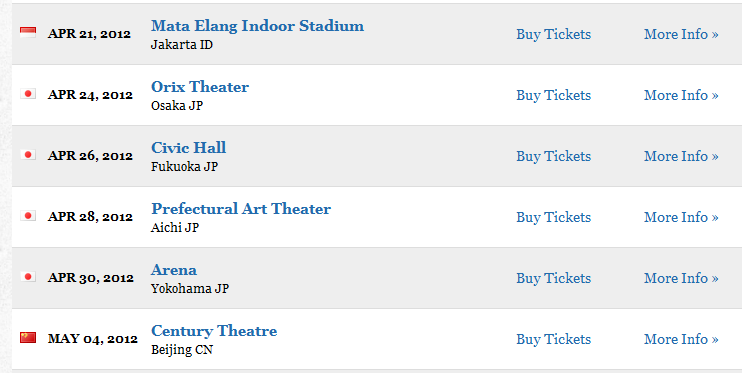View More Info for the Yokohama show
The width and height of the screenshot is (742, 373).
[681, 279]
